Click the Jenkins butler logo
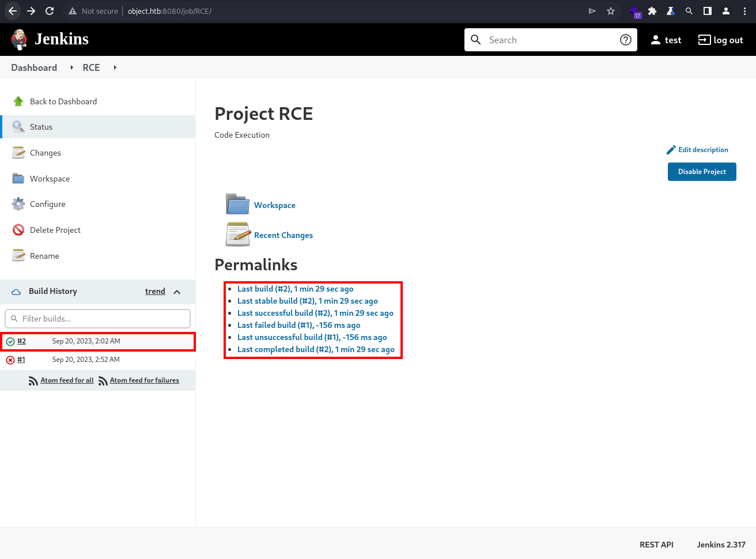 [19, 39]
